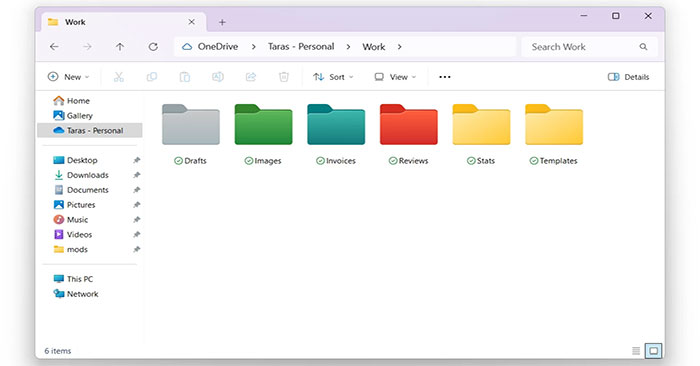
Task: Unpin Downloads using its pin icon
Action: [137, 175]
